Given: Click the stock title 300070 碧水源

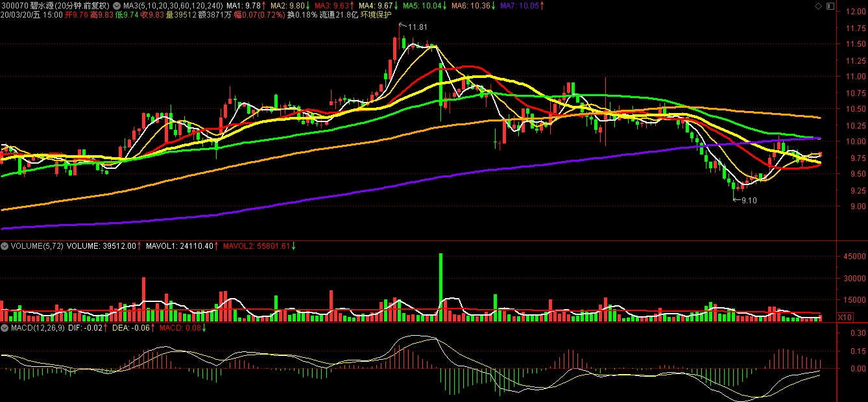Looking at the screenshot, I should click(x=27, y=5).
